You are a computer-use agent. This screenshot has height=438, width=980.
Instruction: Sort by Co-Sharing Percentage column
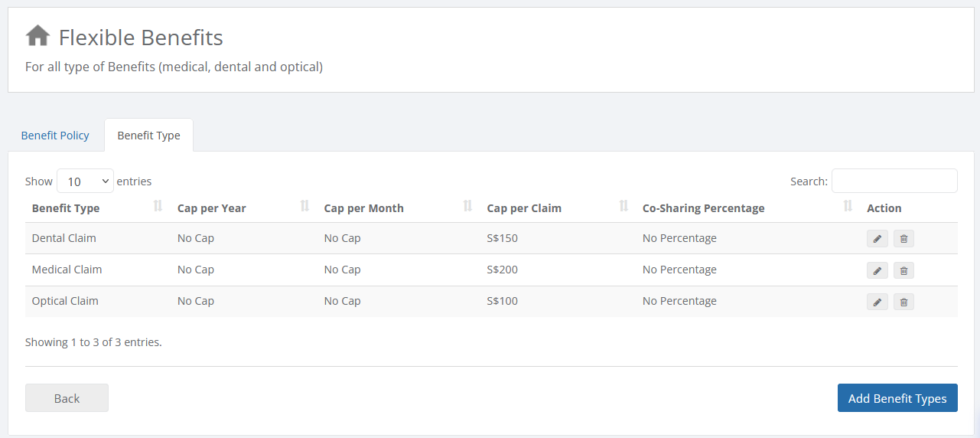848,206
